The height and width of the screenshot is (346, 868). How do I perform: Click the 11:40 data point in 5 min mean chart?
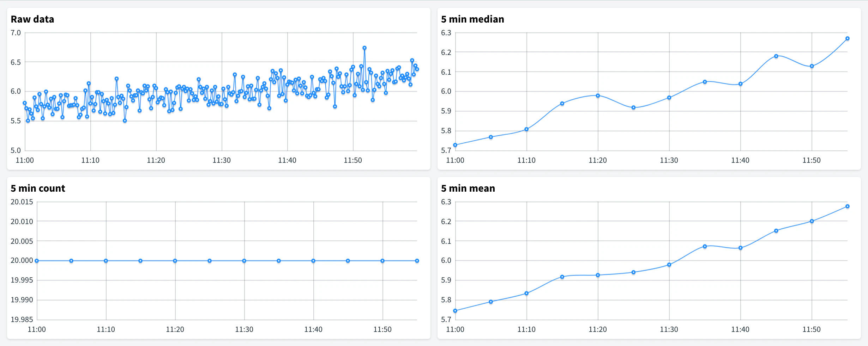pyautogui.click(x=740, y=248)
